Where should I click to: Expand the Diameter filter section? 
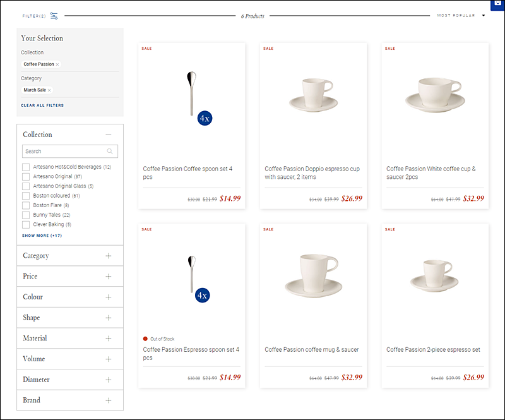pyautogui.click(x=109, y=380)
